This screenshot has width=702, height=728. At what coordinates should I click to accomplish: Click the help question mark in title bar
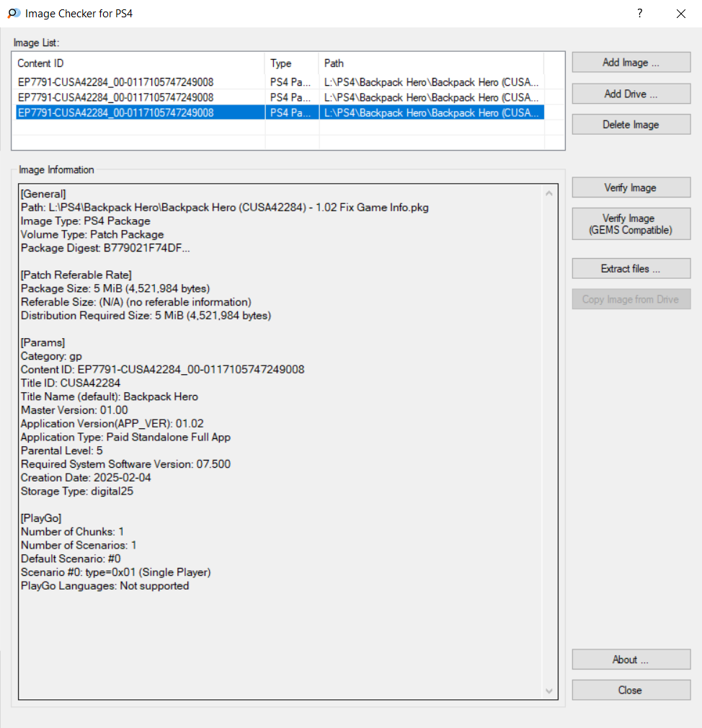(x=640, y=14)
